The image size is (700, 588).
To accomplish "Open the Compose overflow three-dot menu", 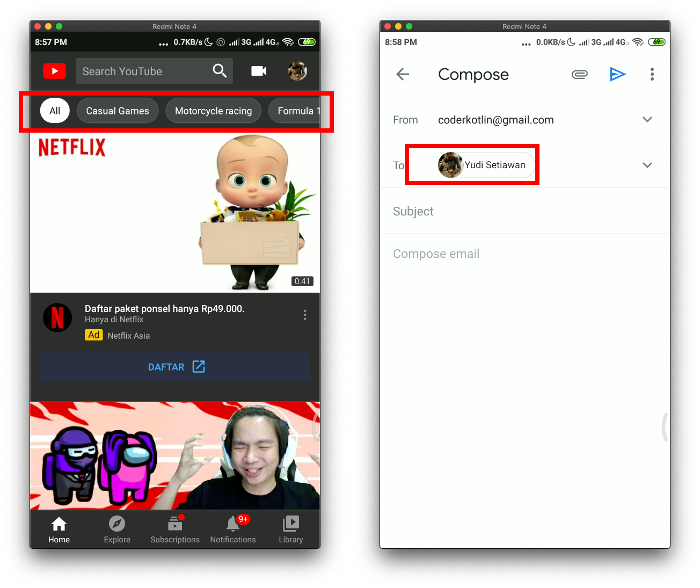I will 652,74.
